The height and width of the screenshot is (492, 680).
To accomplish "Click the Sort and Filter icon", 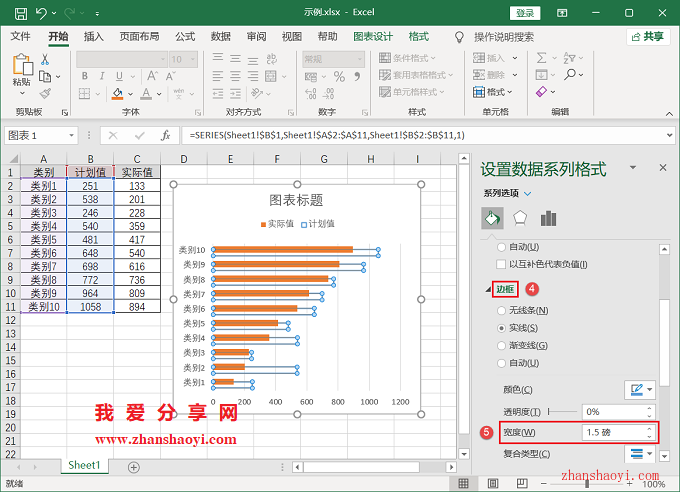I will pyautogui.click(x=569, y=58).
